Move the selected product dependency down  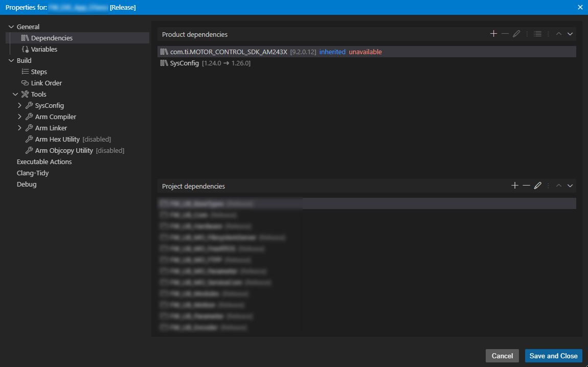(x=570, y=34)
